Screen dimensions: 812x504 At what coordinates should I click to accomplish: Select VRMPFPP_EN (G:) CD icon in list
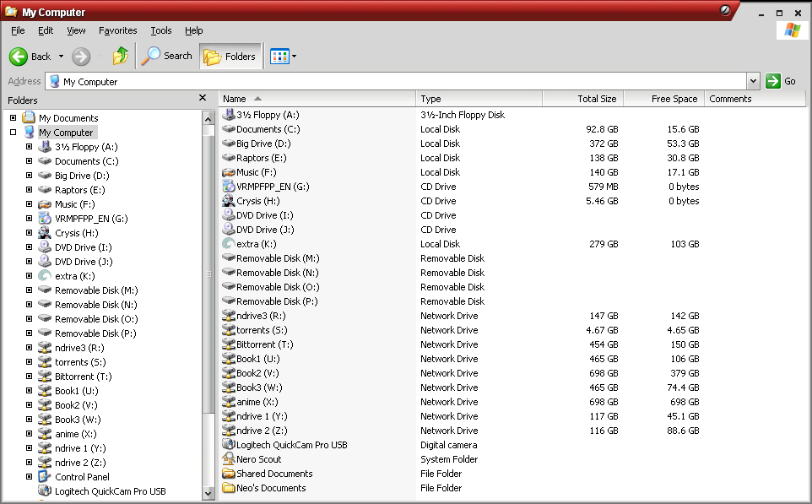229,186
